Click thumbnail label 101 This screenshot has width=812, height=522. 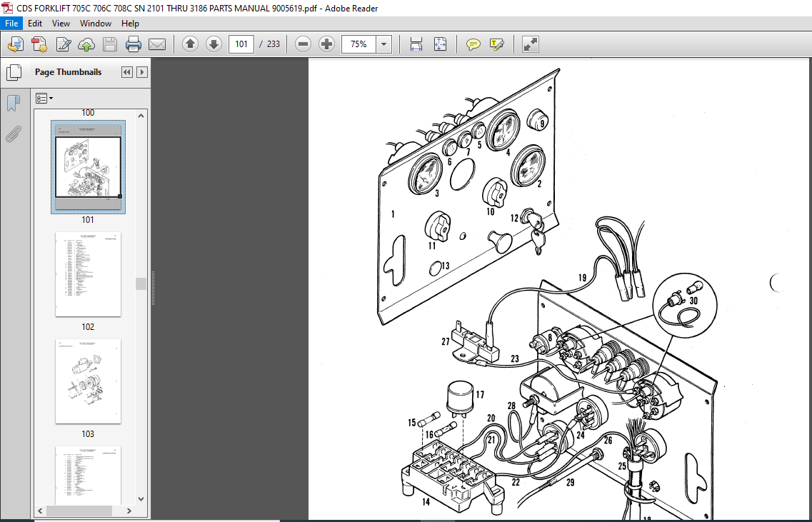point(88,219)
